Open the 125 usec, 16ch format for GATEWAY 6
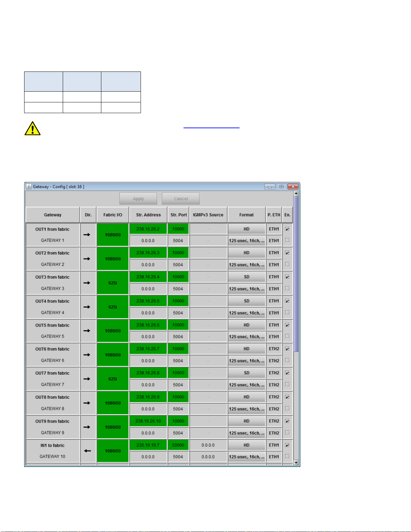The height and width of the screenshot is (532, 411). tap(247, 361)
